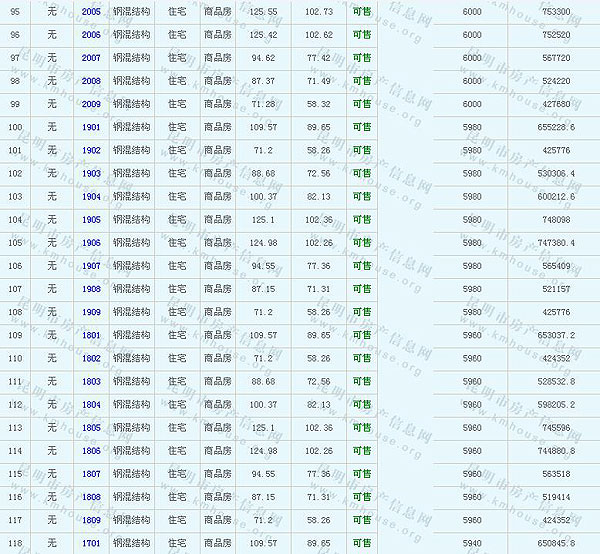Open room 1907 link
Screen dimensions: 600x554
click(x=91, y=266)
